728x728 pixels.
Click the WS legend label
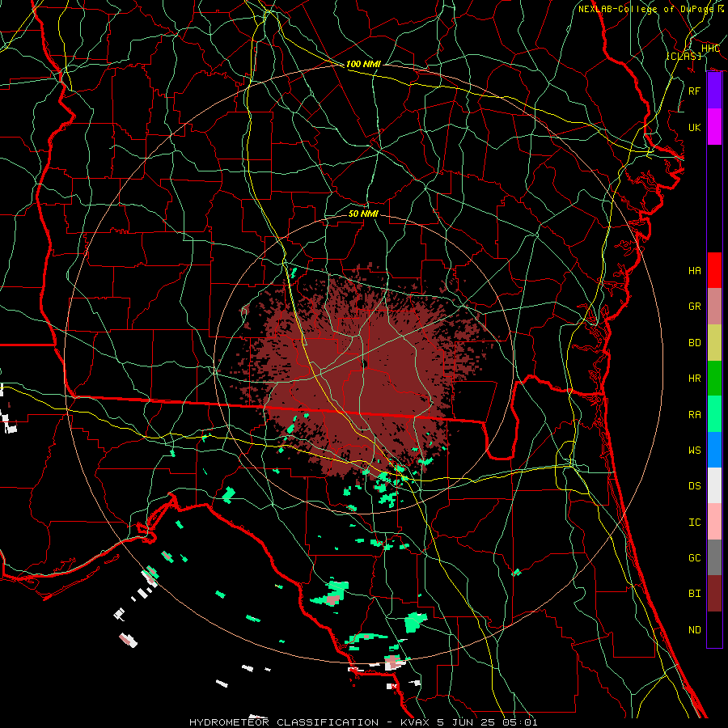(694, 451)
